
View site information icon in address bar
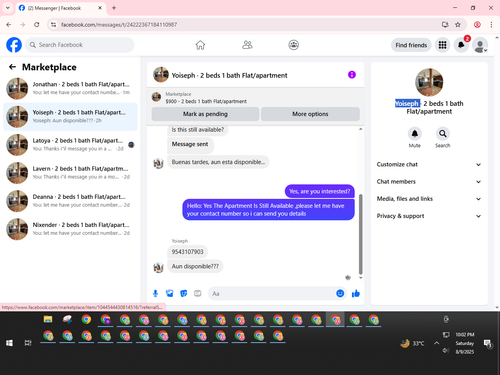(54, 24)
